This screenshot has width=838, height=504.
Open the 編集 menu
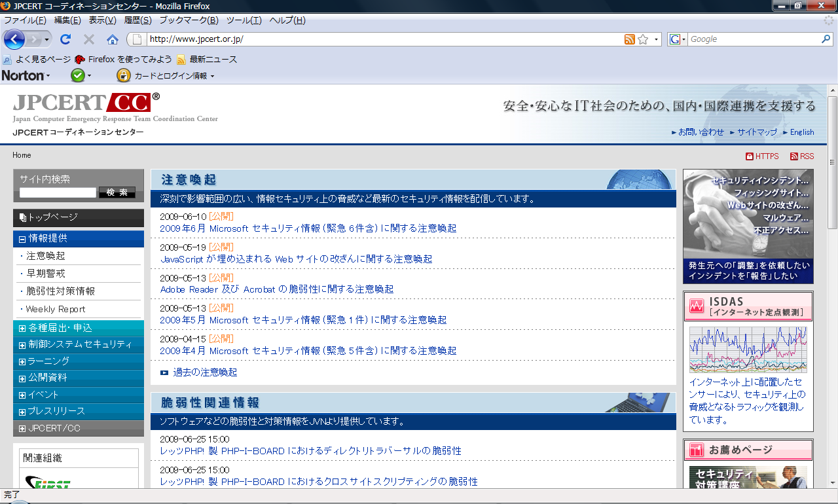[67, 20]
